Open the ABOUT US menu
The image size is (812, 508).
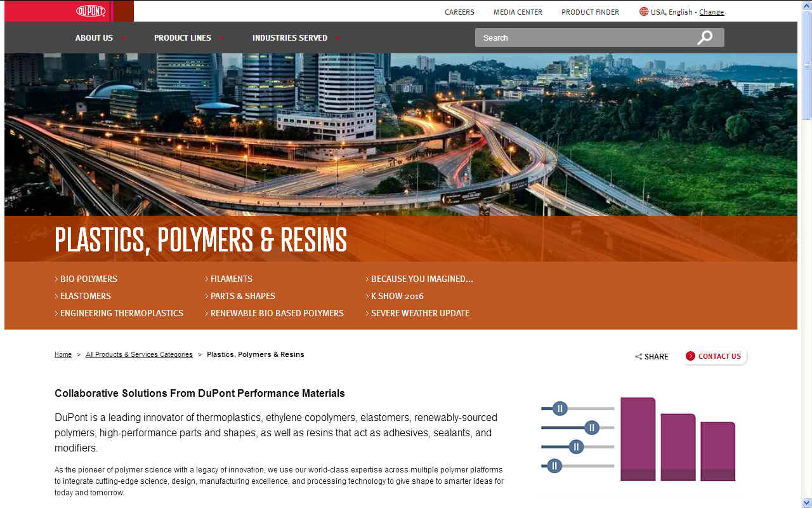coord(94,38)
